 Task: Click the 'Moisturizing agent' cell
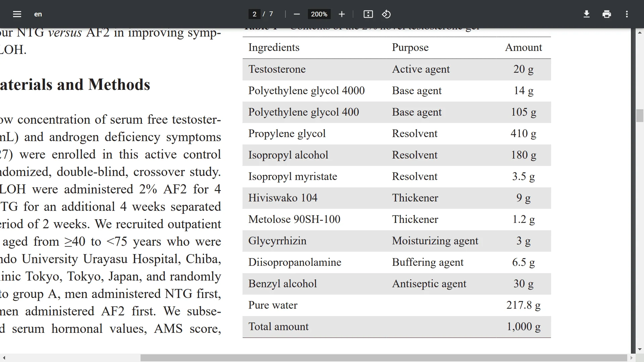[435, 241]
